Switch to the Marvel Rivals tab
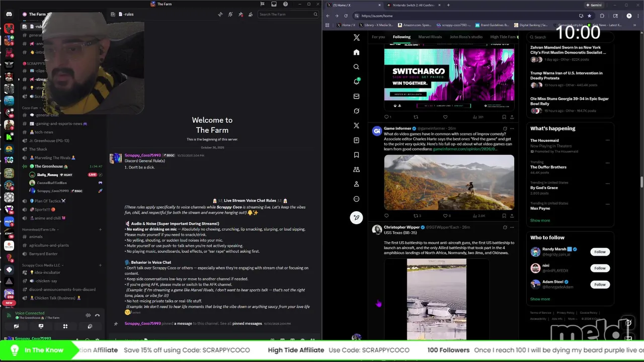The height and width of the screenshot is (362, 644). click(430, 37)
